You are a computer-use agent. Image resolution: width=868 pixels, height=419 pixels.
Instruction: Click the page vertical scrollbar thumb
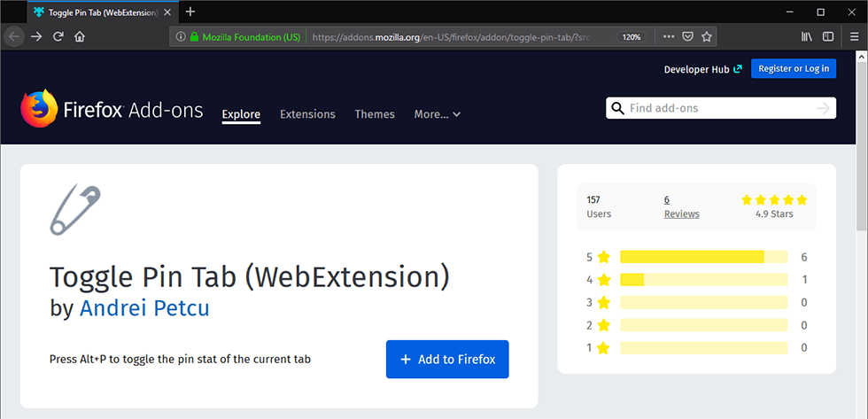coord(861,146)
